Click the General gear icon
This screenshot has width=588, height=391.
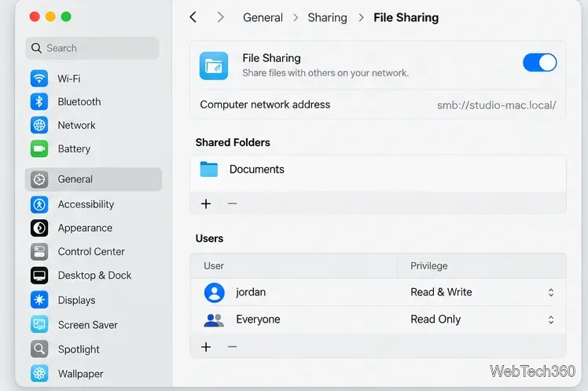pyautogui.click(x=39, y=179)
